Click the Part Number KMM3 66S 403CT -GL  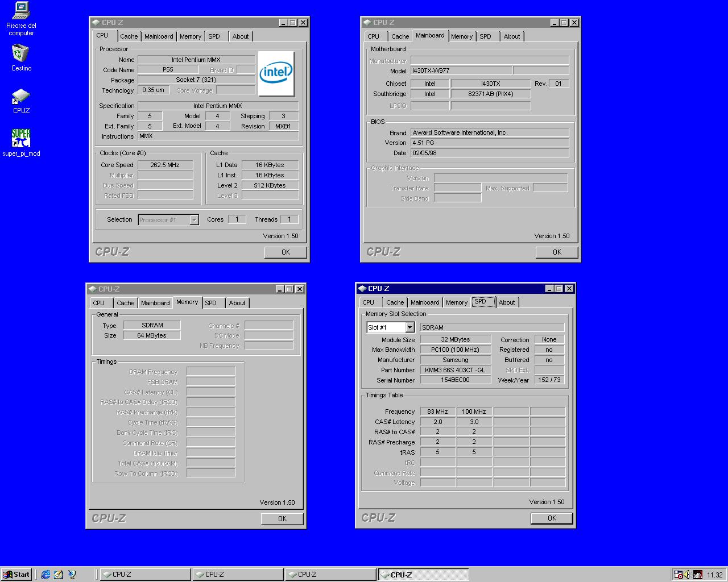tap(456, 370)
